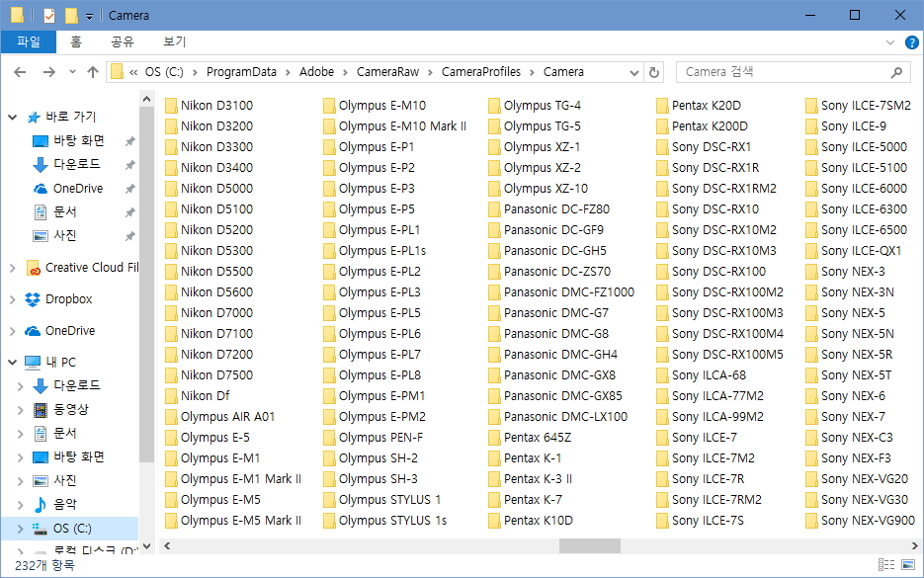Viewport: 924px width, 578px height.
Task: Navigate to CameraRaw in the breadcrumb
Action: point(387,72)
